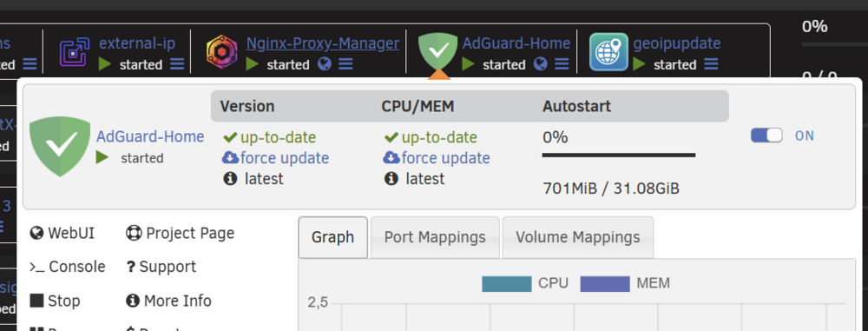The height and width of the screenshot is (331, 868).
Task: Click the external-ip container icon
Action: point(75,53)
